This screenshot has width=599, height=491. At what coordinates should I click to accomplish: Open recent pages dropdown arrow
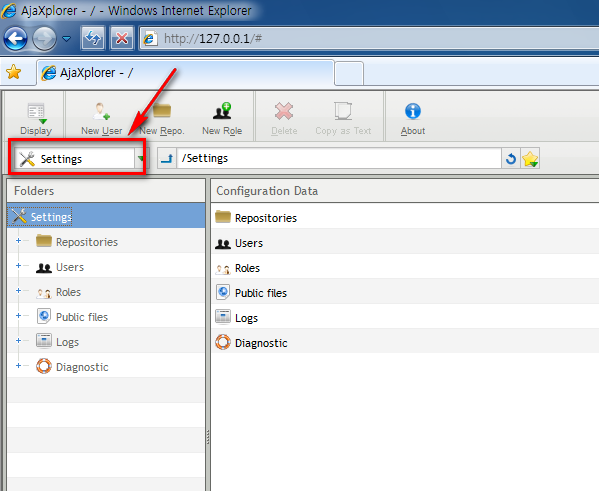[66, 39]
